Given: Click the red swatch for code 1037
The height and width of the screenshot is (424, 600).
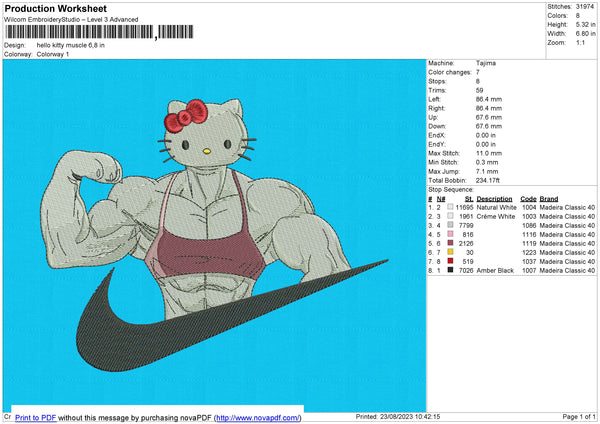Looking at the screenshot, I should (450, 261).
